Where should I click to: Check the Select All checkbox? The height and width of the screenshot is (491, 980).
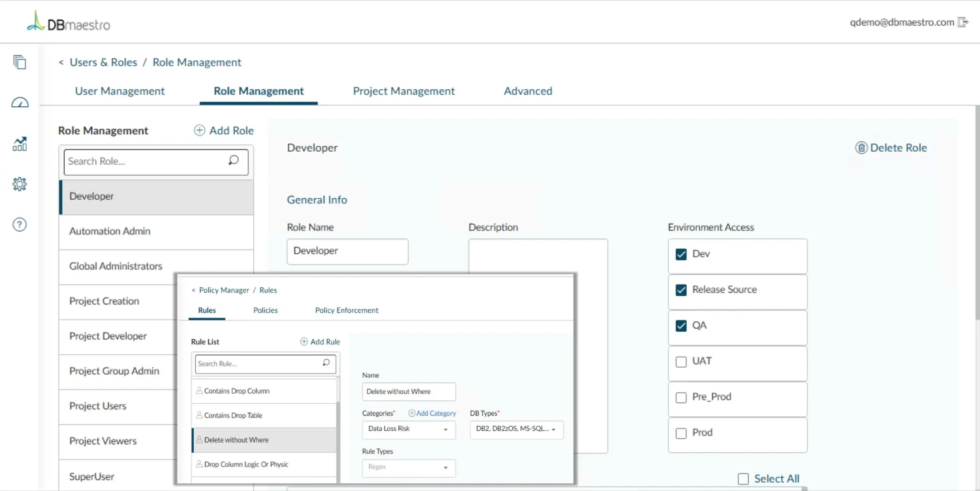[x=743, y=479]
